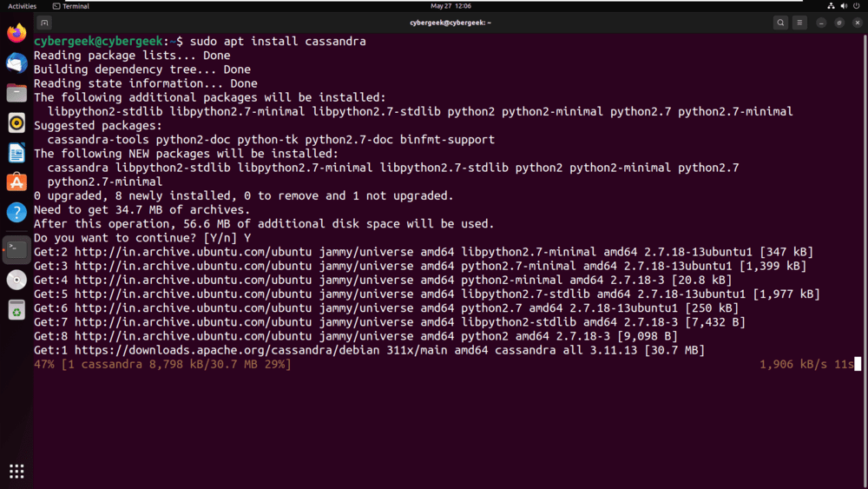Viewport: 868px width, 489px height.
Task: Open Activities overview
Action: coord(22,6)
